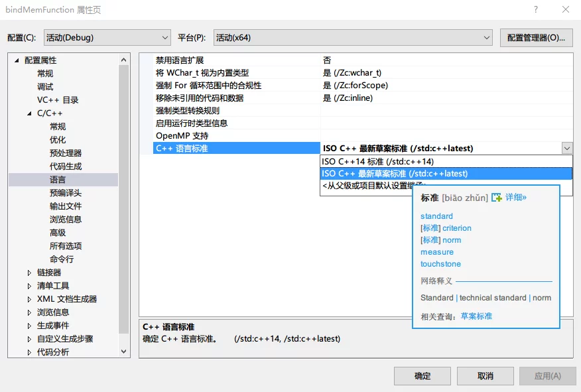The height and width of the screenshot is (392, 581).
Task: Click the 配置管理器 button
Action: 536,38
